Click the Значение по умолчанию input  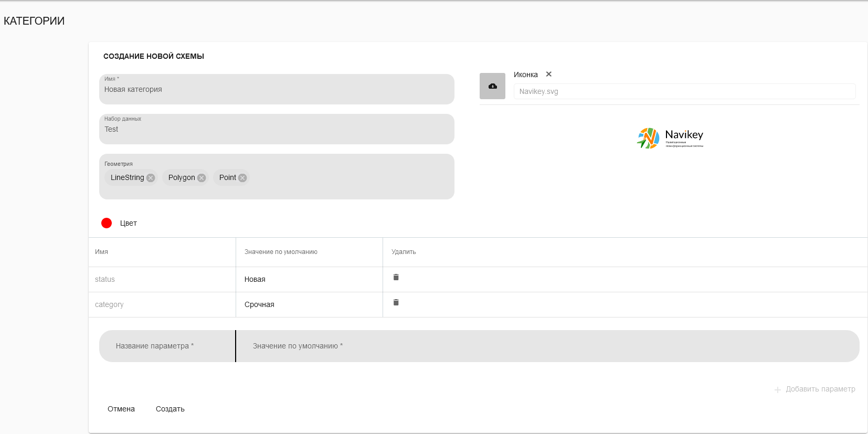546,346
